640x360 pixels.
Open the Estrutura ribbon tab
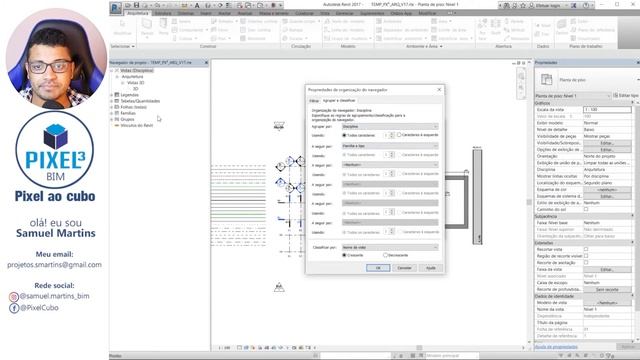coord(163,13)
